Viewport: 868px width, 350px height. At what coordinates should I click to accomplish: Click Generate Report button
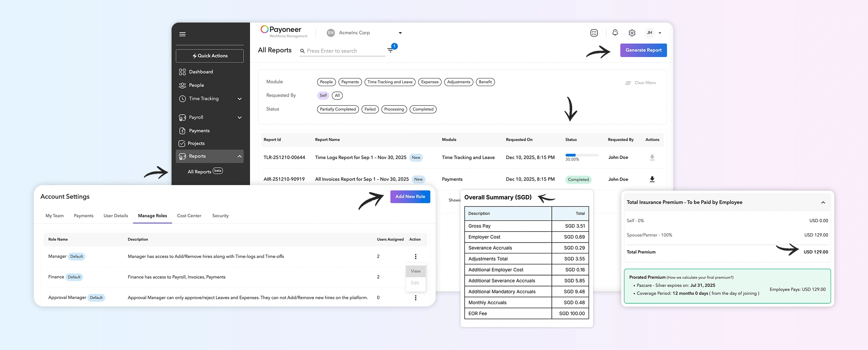point(643,50)
